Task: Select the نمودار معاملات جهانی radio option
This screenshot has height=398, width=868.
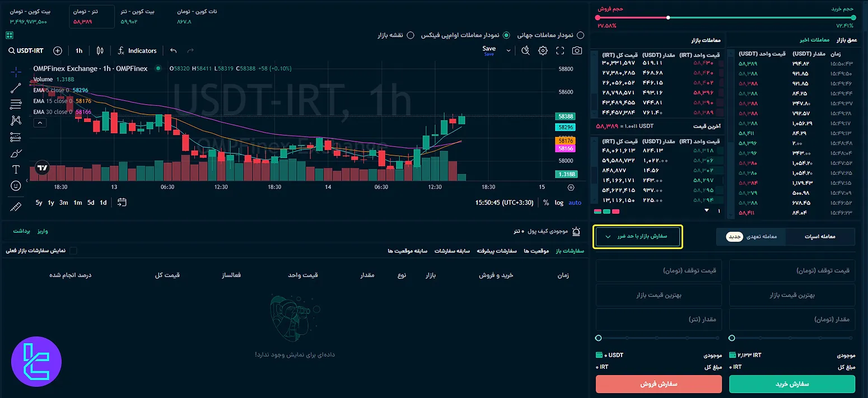Action: point(581,35)
